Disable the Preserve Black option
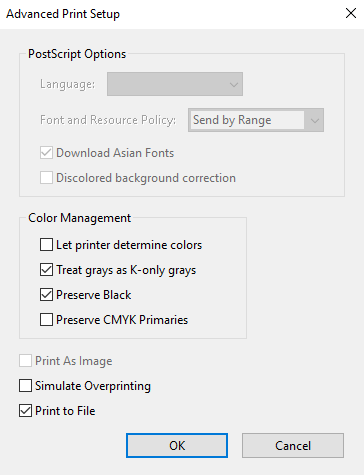 [46, 295]
